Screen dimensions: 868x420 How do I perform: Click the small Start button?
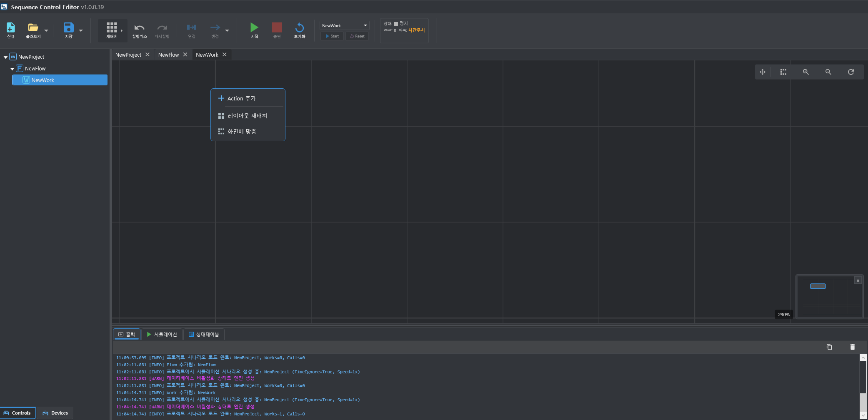pos(332,36)
